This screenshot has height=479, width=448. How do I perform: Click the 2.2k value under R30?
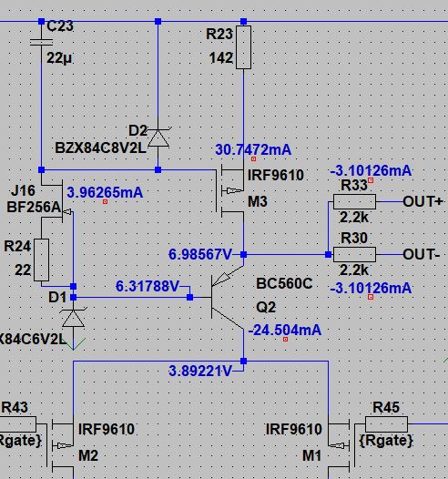(x=354, y=270)
